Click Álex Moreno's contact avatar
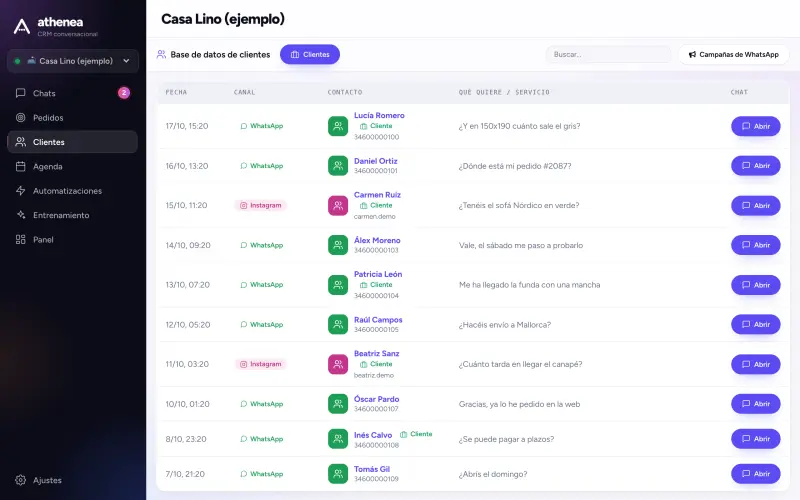The image size is (800, 500). [x=338, y=245]
